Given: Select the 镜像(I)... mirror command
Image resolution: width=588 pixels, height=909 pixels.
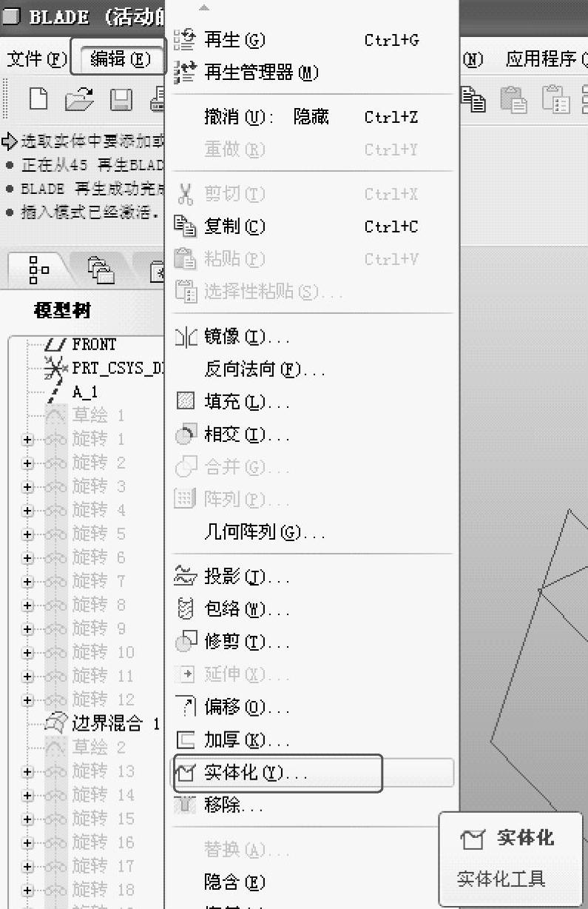Looking at the screenshot, I should click(x=311, y=337).
